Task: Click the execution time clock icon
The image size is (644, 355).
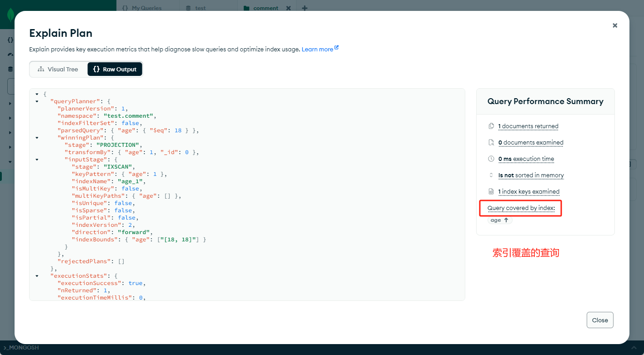Action: click(x=491, y=159)
